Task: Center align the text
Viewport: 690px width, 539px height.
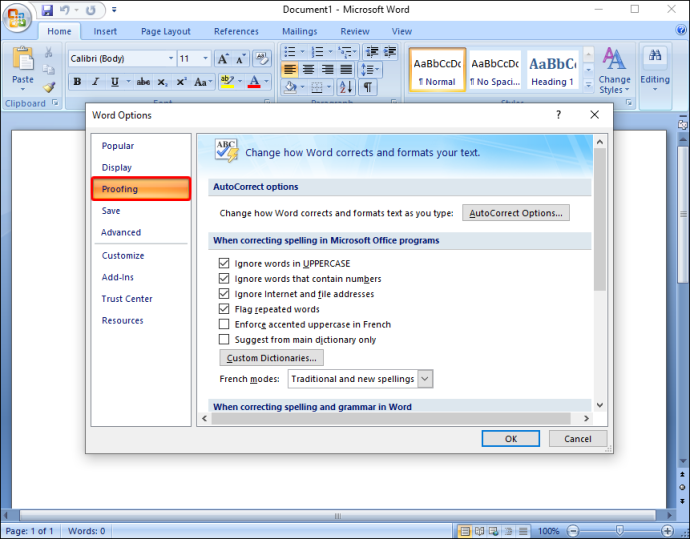Action: click(308, 70)
